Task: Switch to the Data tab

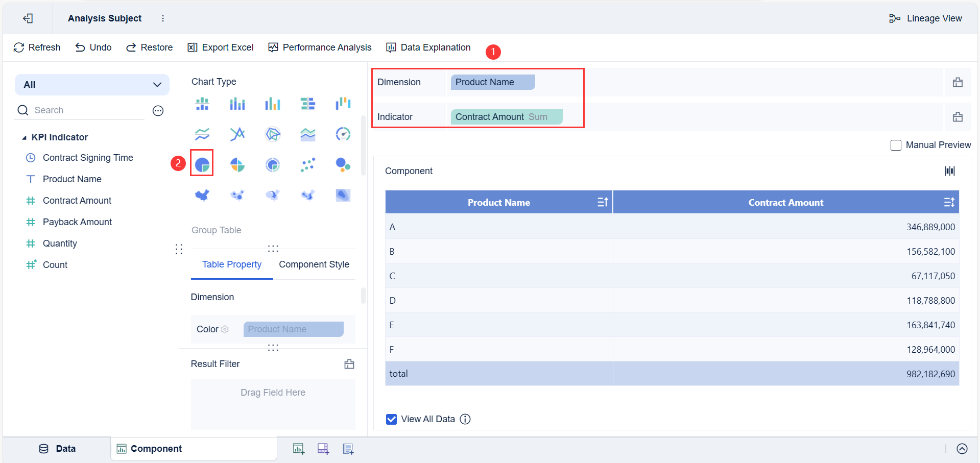Action: tap(57, 448)
